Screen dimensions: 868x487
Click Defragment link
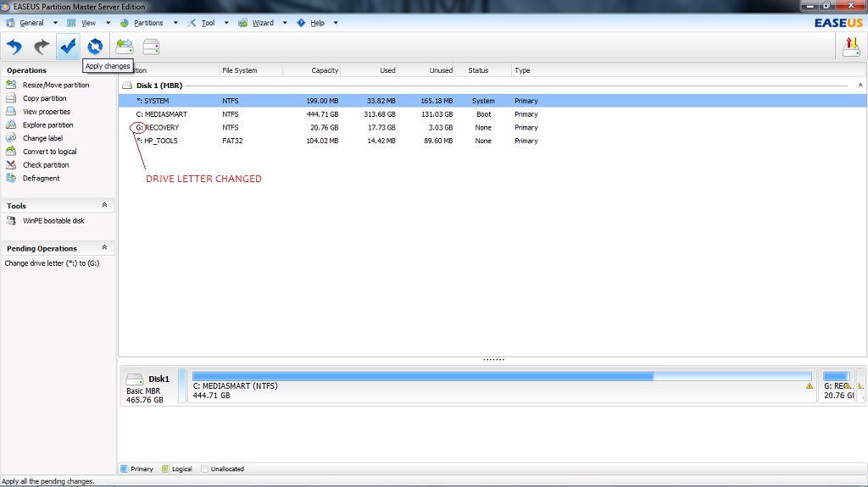[x=41, y=178]
